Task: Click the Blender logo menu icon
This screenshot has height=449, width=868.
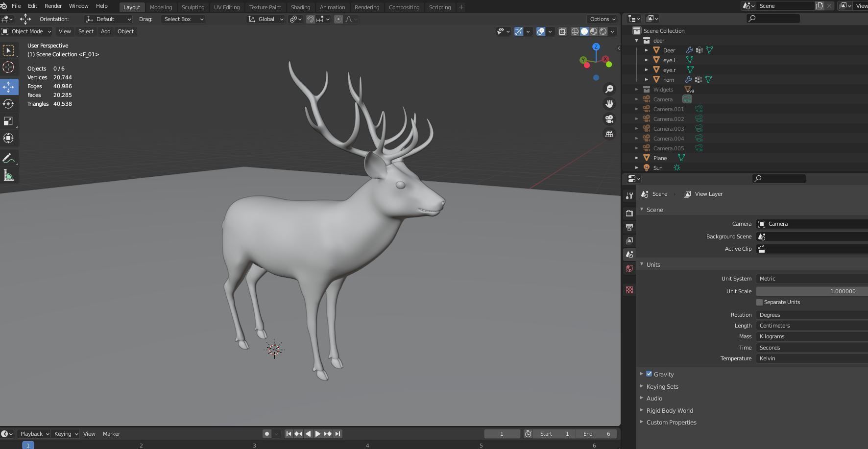Action: [4, 6]
